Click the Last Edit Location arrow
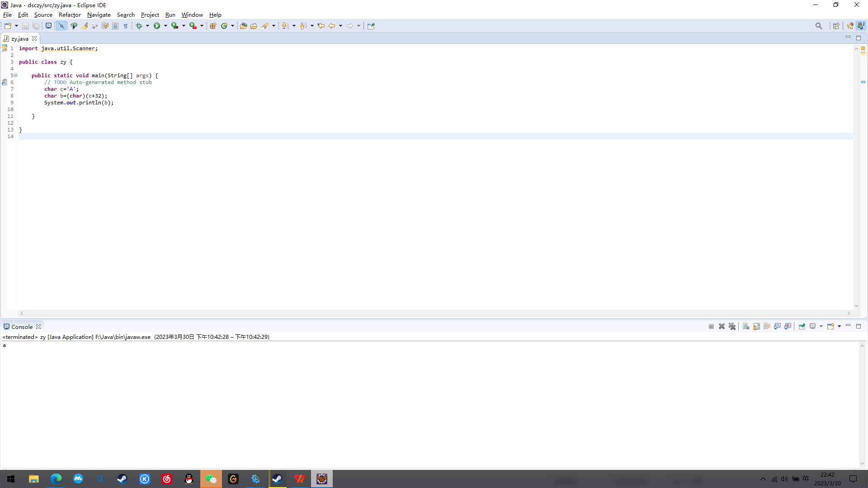 321,26
